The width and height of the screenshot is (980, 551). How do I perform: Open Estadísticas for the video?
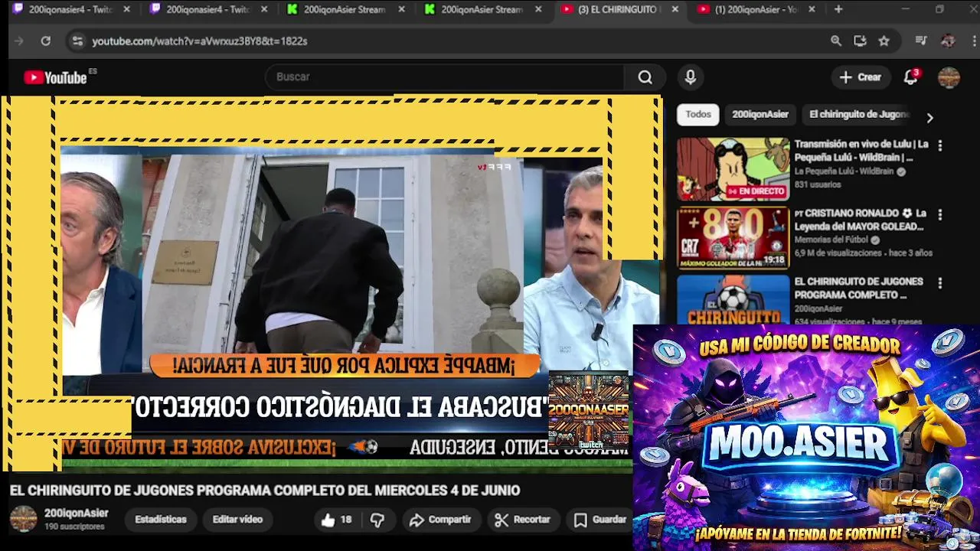point(161,520)
